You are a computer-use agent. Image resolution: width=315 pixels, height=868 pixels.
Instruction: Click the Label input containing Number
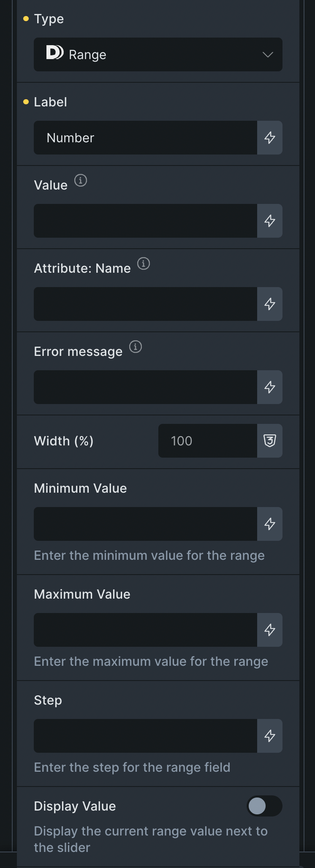pos(145,138)
